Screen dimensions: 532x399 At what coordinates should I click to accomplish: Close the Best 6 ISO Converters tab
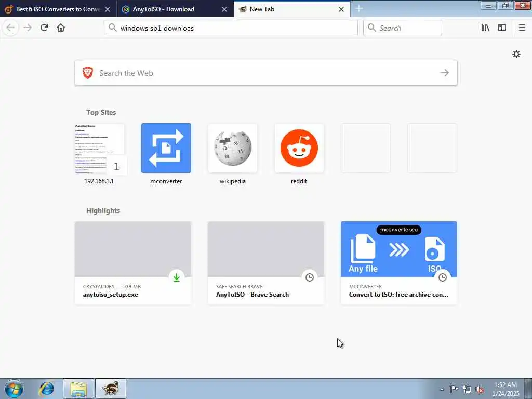[108, 9]
